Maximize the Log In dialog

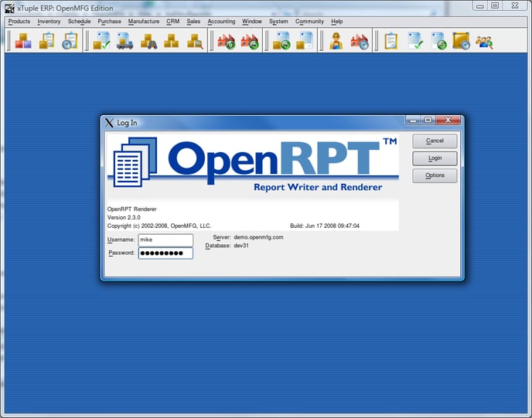click(x=428, y=120)
